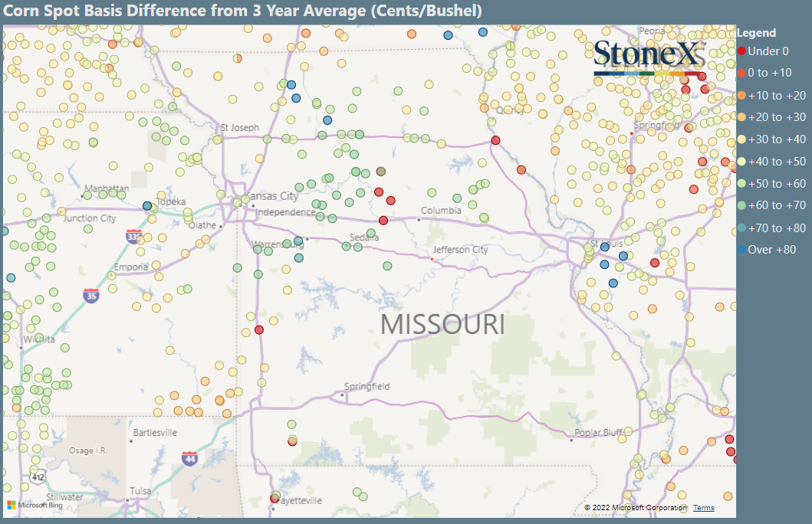
Task: Click the Jefferson City map label
Action: [460, 249]
